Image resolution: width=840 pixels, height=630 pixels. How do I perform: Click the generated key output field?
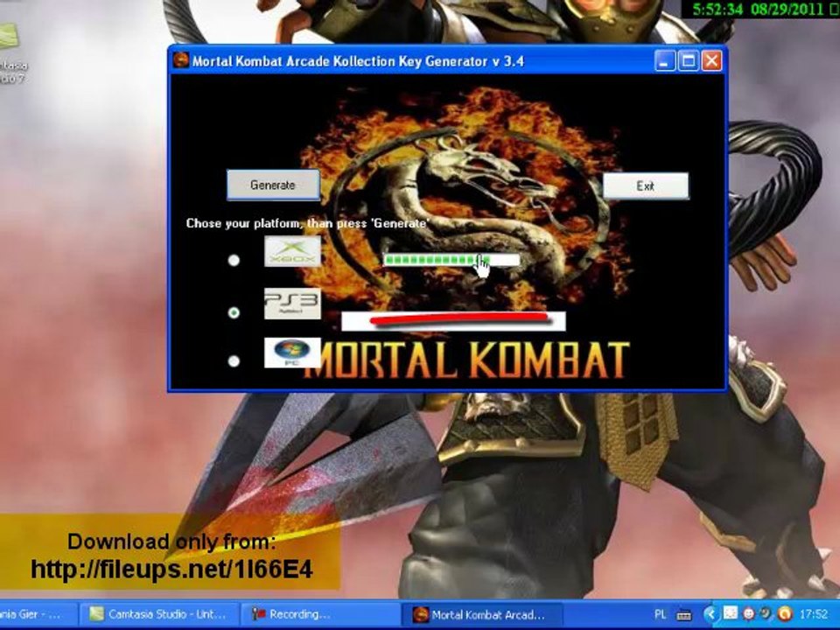[453, 321]
